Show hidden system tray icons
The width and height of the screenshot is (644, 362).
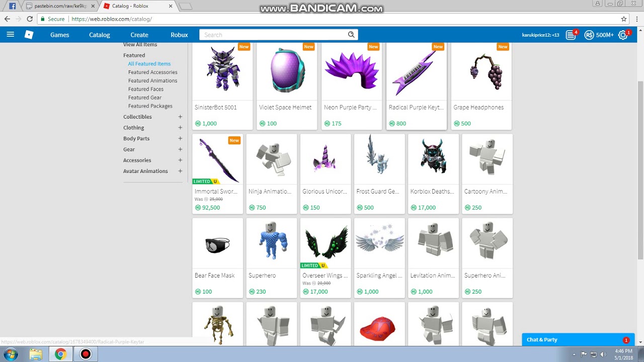[x=575, y=354]
